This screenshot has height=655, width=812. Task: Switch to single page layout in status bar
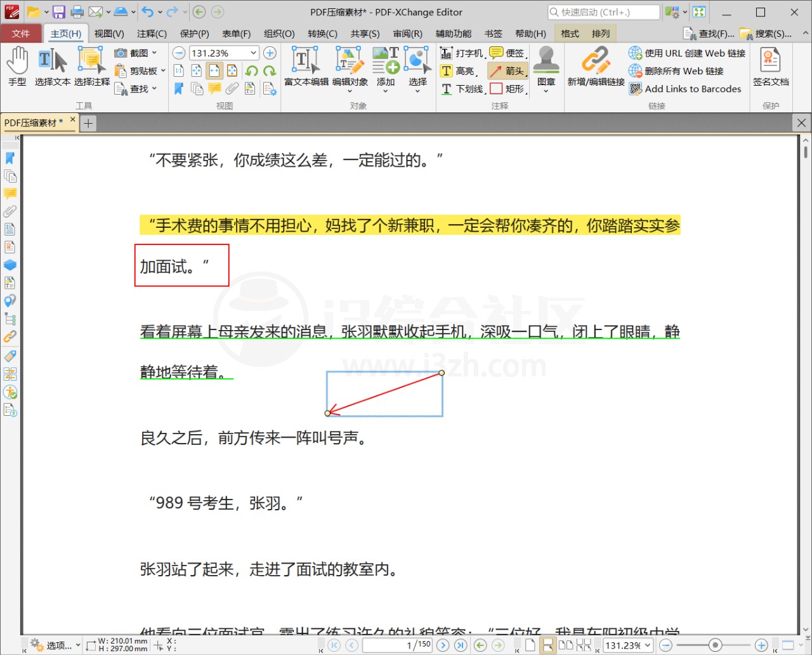point(530,645)
